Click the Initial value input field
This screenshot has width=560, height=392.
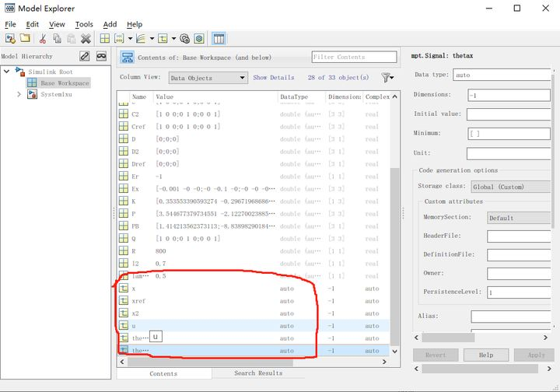(509, 114)
